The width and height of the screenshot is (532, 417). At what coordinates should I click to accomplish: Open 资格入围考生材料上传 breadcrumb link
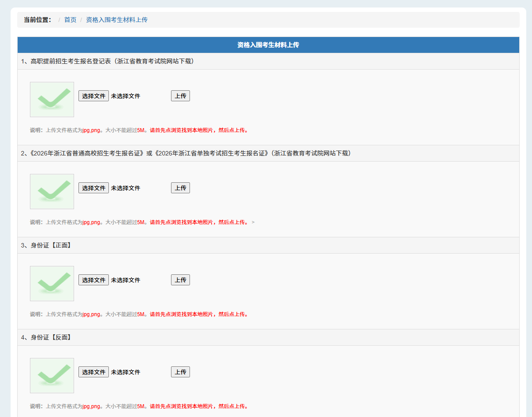(x=116, y=20)
